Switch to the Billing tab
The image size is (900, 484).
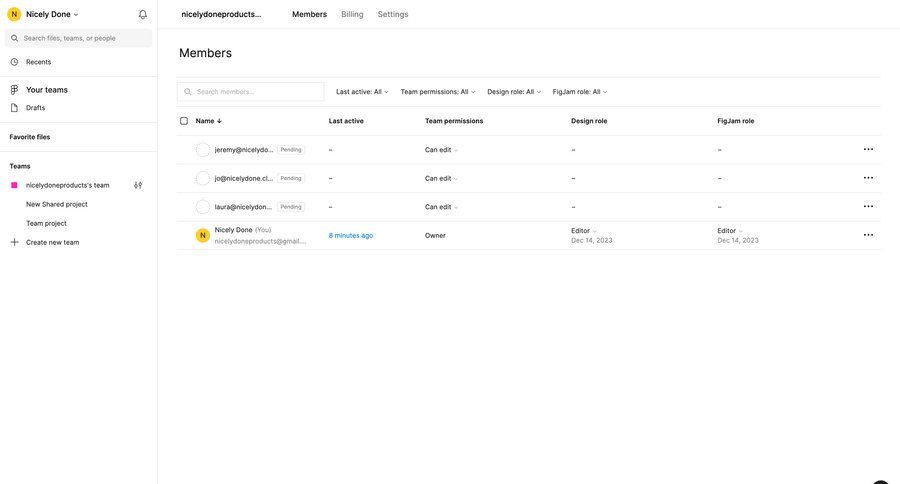tap(352, 14)
